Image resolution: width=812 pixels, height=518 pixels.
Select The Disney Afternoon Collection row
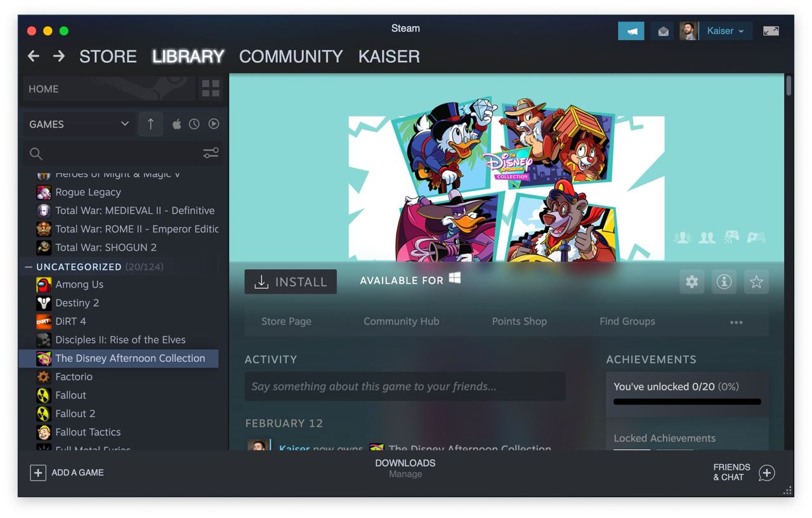click(119, 358)
